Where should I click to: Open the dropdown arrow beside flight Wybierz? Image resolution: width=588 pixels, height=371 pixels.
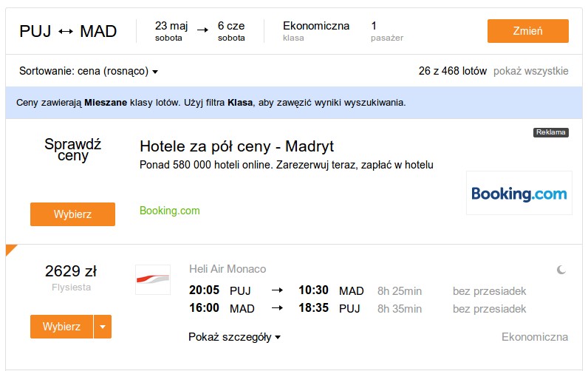(x=103, y=327)
